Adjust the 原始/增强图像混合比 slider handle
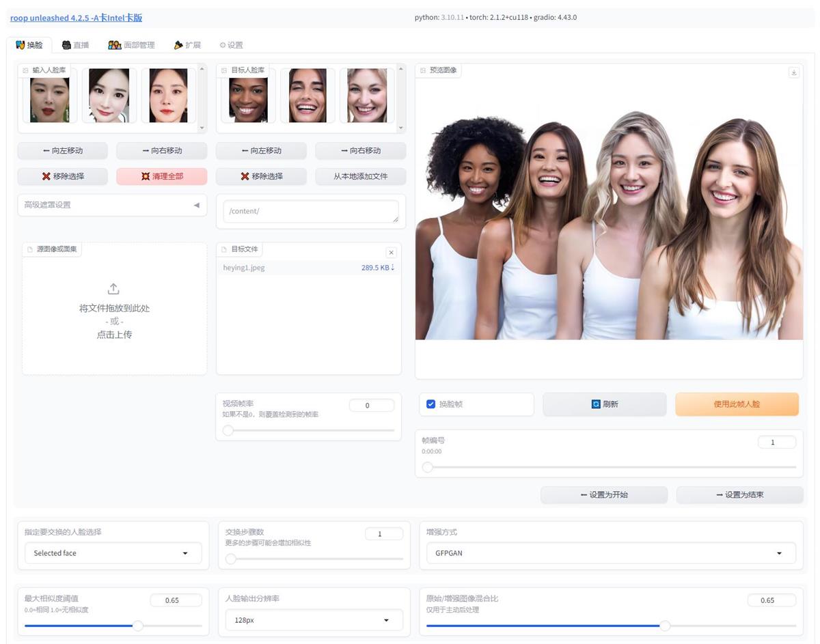The width and height of the screenshot is (820, 644). [665, 626]
